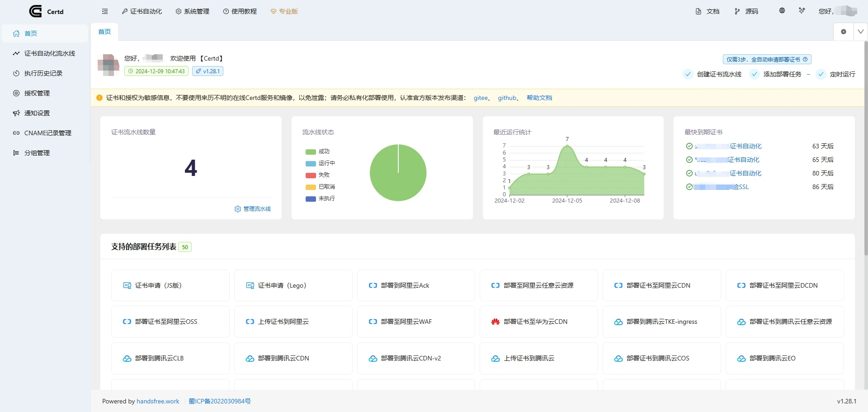
Task: Open the certificate expiring in 65 天后
Action: [x=727, y=160]
